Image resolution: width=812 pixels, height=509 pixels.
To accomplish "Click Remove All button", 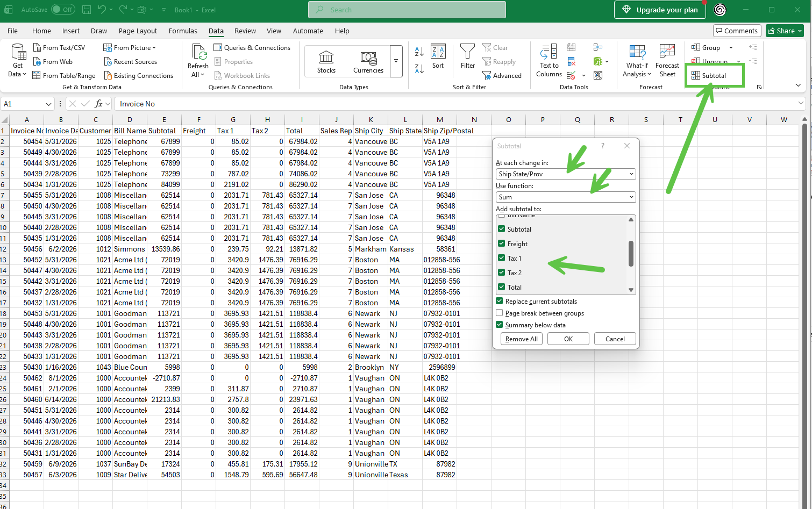I will pyautogui.click(x=522, y=339).
